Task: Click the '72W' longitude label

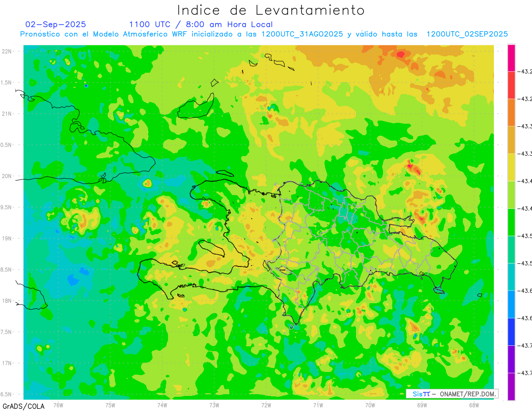Action: coord(266,405)
